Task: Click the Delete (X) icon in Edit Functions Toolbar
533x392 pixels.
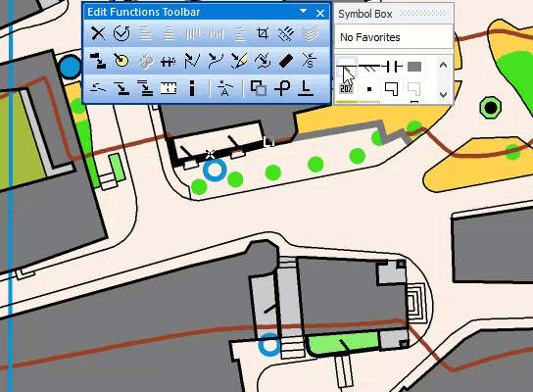Action: (98, 33)
